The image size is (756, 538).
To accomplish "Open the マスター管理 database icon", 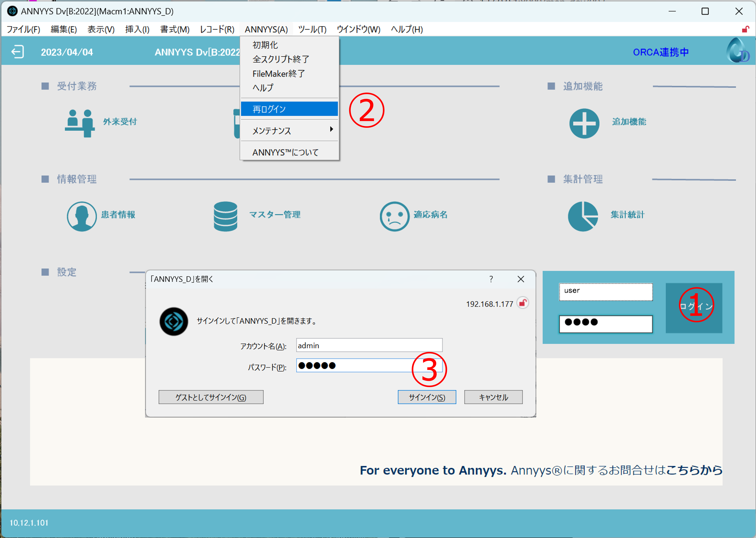I will point(225,216).
